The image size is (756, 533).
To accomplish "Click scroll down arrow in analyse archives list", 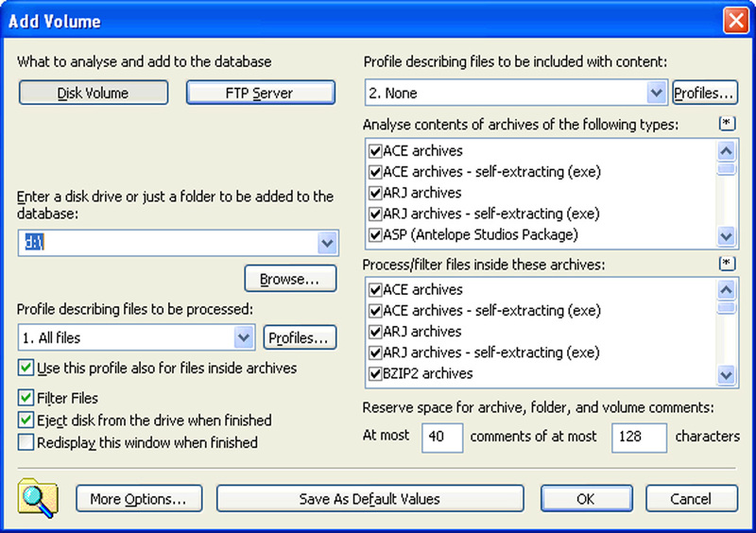I will pos(727,236).
